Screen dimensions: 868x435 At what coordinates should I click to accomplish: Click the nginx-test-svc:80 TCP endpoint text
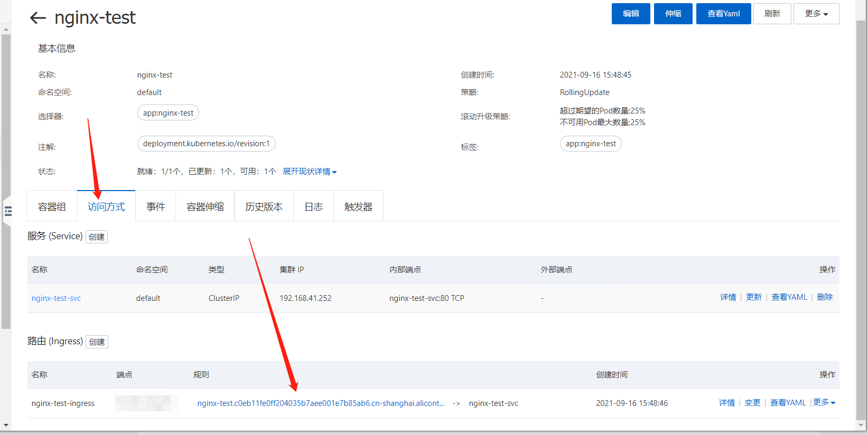tap(427, 298)
